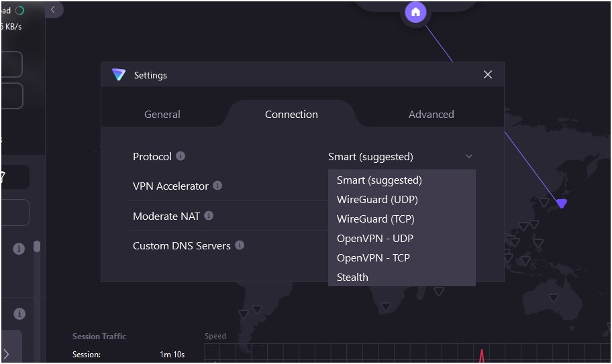Click the VPN Accelerator label

click(x=170, y=186)
